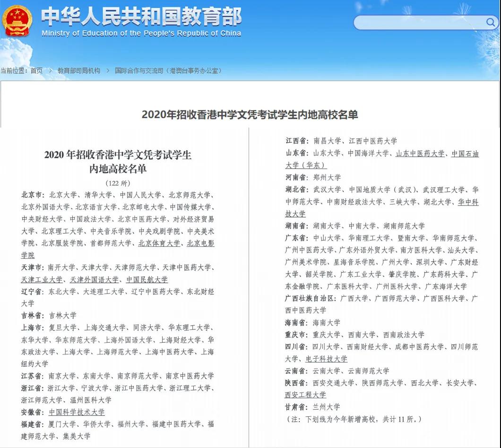Click the 甘肃省 province label
This screenshot has width=501, height=448.
point(297,407)
